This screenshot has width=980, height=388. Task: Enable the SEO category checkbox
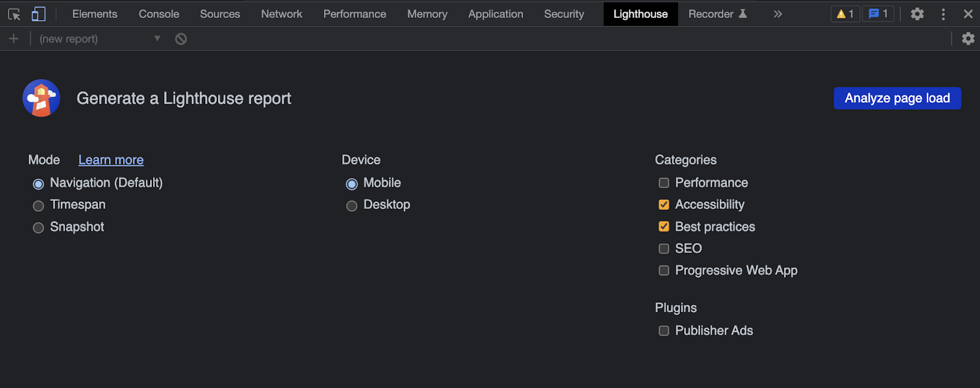click(x=664, y=248)
